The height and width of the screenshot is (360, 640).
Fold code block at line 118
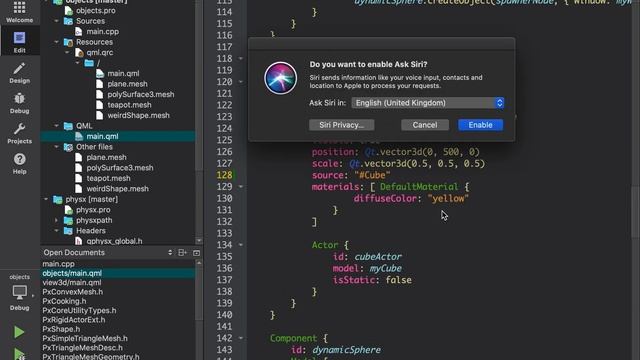(x=241, y=58)
